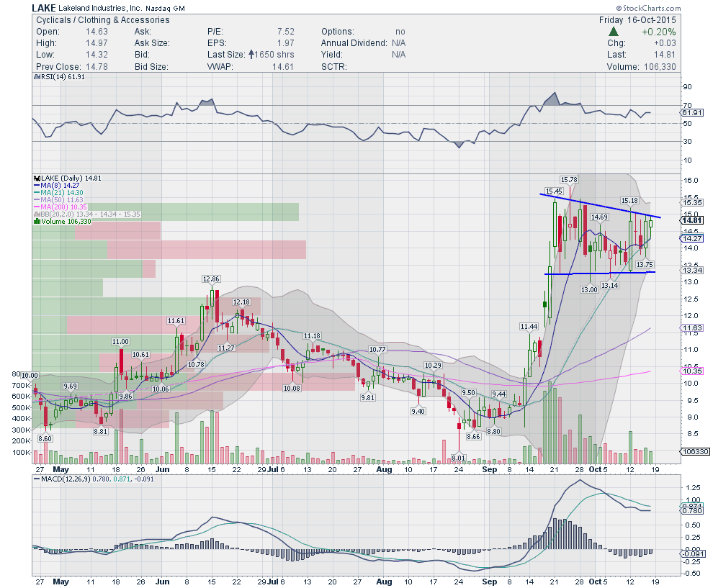Click the 8.01 August low label
Image resolution: width=713 pixels, height=588 pixels.
(x=458, y=458)
